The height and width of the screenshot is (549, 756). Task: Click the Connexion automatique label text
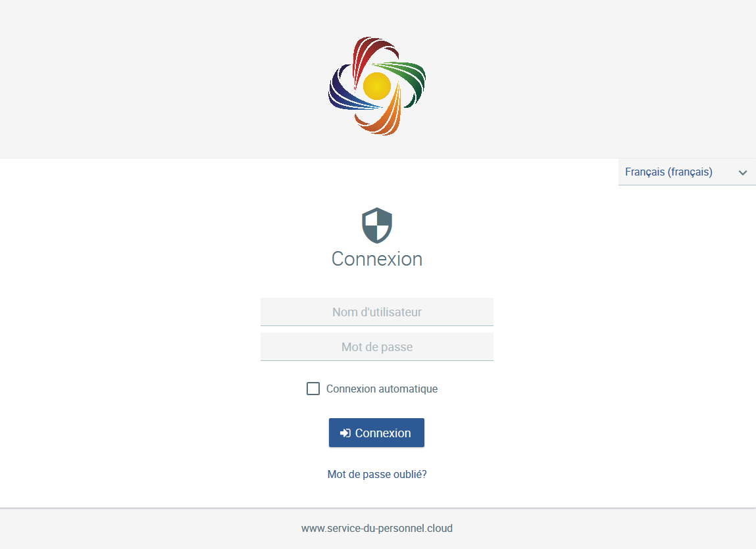382,389
